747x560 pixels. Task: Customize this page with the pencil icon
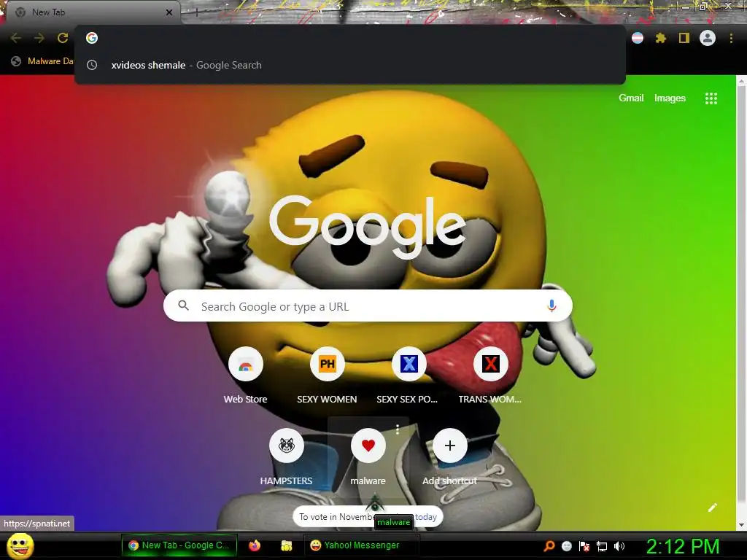(713, 507)
